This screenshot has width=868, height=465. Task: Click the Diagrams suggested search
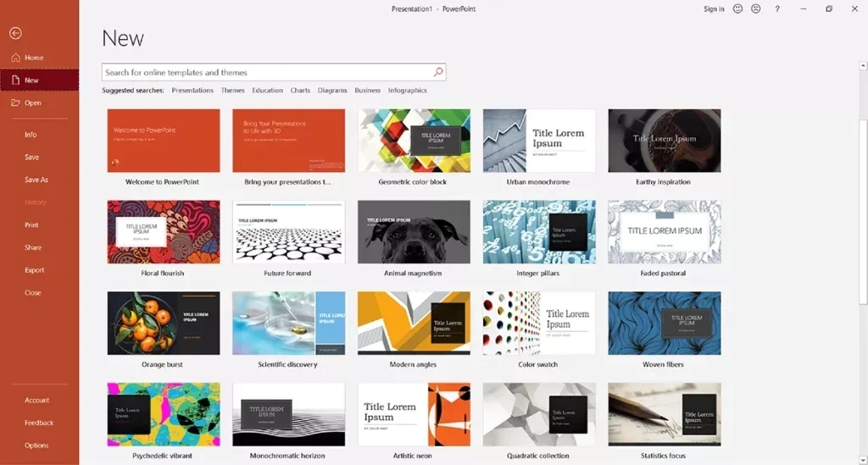coord(332,91)
